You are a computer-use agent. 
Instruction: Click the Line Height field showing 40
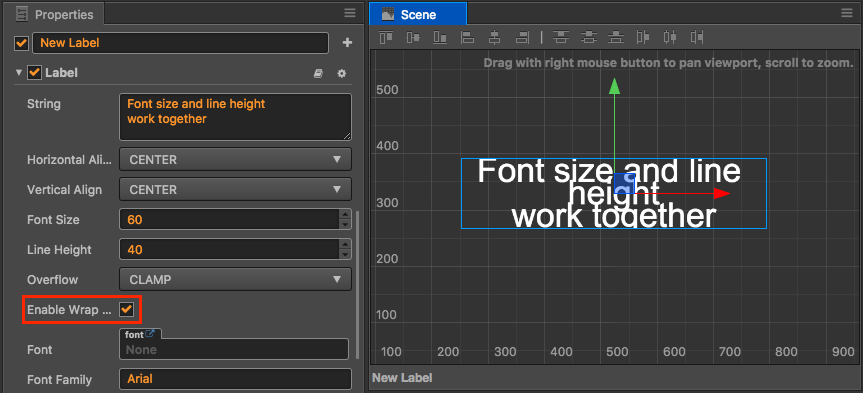(229, 249)
